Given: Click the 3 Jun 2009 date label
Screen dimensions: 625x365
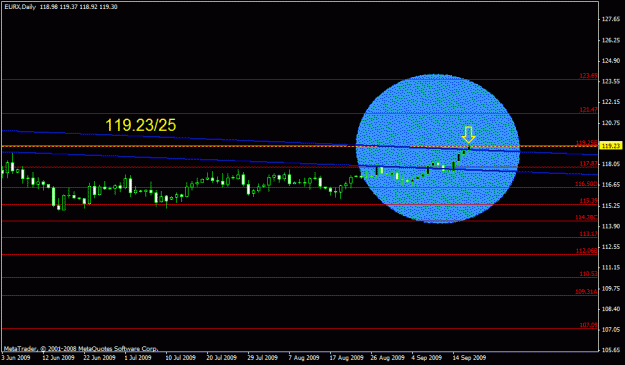Looking at the screenshot, I should (16, 357).
